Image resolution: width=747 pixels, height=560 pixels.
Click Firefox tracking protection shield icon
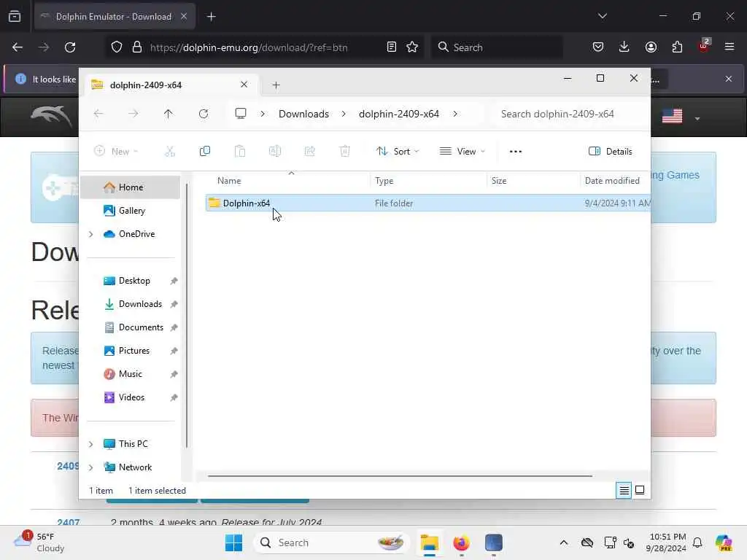(x=117, y=47)
